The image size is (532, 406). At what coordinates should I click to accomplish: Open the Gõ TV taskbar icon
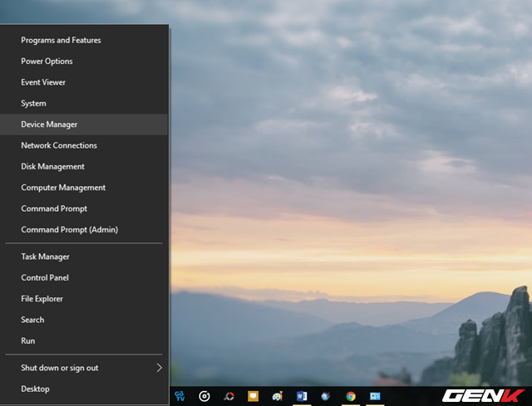(180, 396)
